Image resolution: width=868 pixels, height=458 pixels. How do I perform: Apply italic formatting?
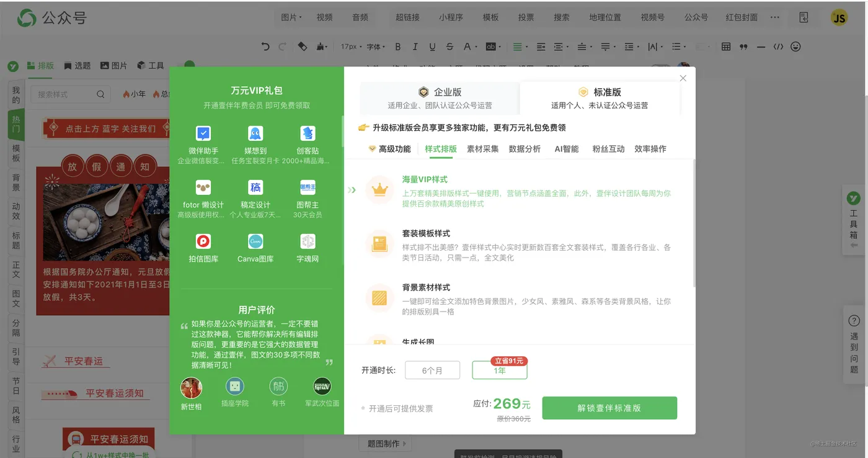point(415,47)
